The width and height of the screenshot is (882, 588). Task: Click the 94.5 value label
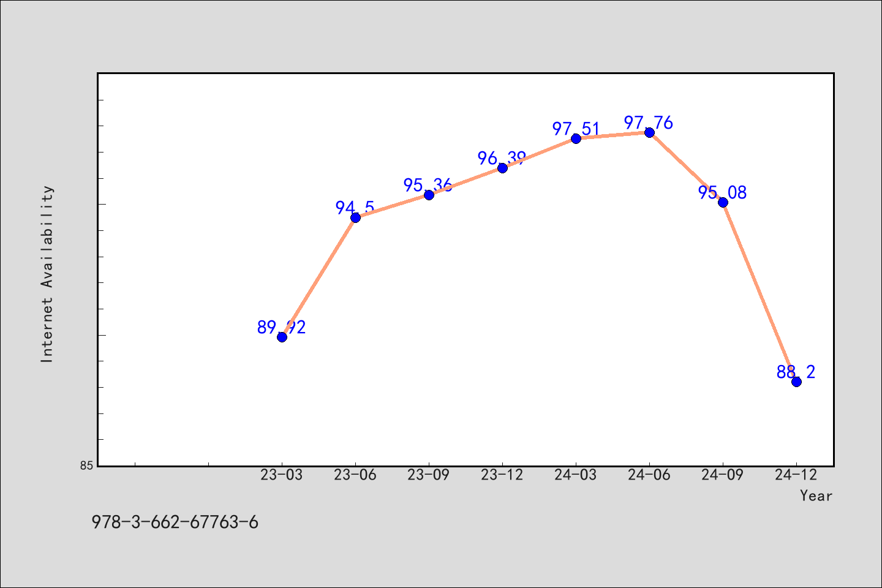355,208
